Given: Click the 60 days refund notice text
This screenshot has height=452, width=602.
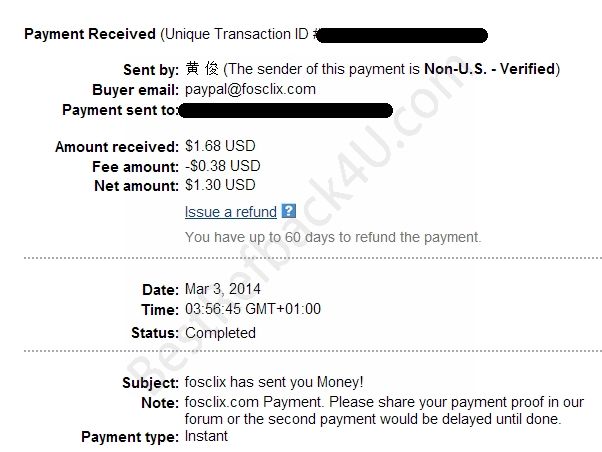Looking at the screenshot, I should pos(332,237).
